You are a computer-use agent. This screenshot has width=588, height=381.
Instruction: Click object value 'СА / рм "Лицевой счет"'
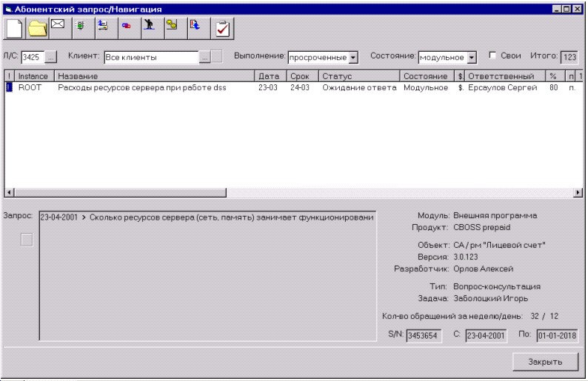coord(499,245)
